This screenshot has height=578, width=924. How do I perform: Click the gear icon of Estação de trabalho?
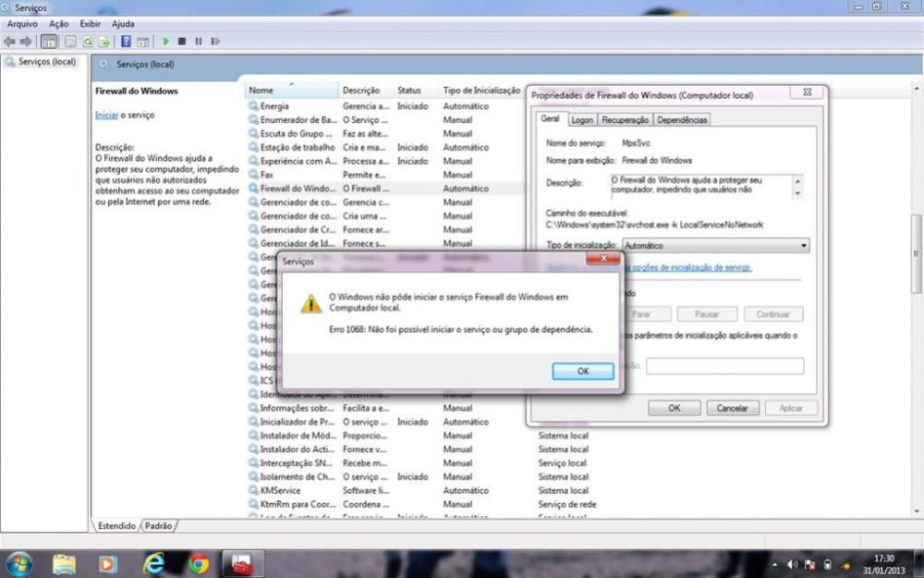253,147
